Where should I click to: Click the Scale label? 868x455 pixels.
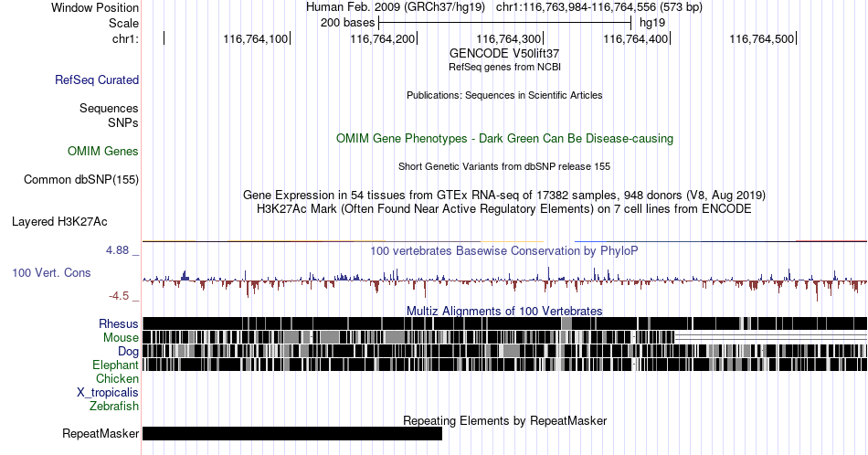(x=123, y=23)
